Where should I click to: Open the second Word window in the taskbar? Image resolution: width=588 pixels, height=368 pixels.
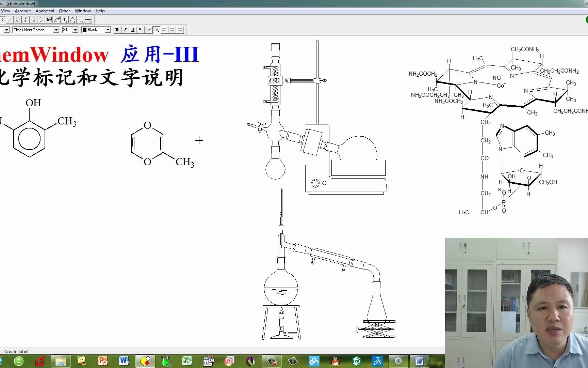tap(420, 361)
